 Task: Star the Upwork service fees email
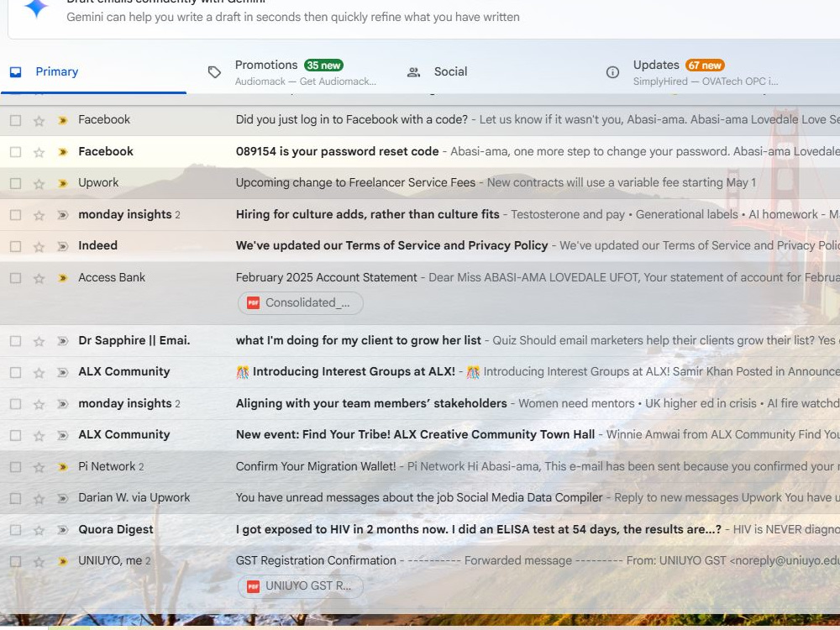click(x=39, y=183)
